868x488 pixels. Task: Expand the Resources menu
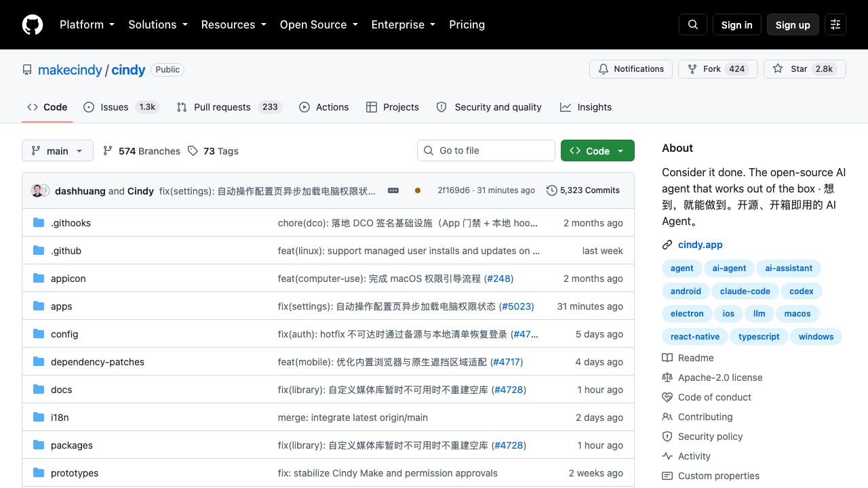point(233,24)
